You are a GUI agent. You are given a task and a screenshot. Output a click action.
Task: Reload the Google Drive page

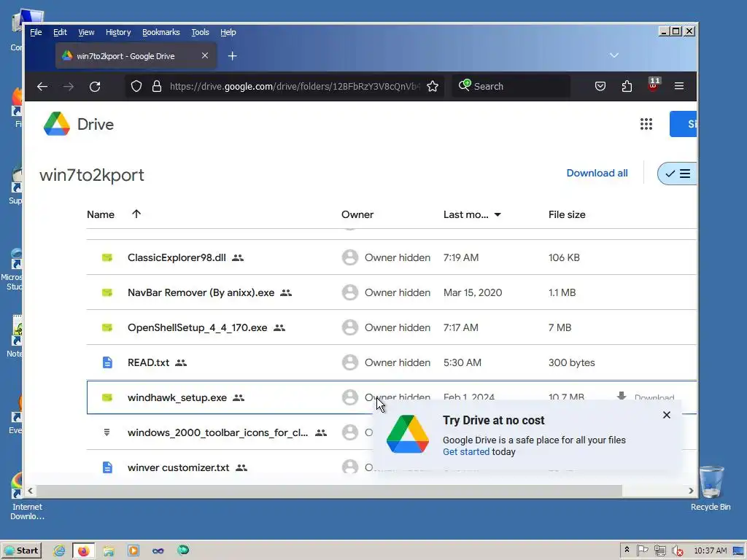[x=95, y=86]
